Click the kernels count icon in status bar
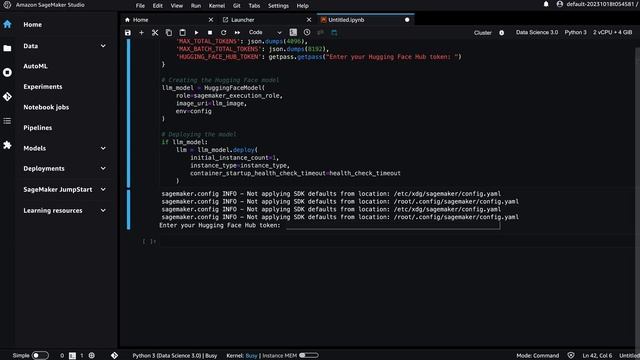Screen dimensions: 640x360 92,356
